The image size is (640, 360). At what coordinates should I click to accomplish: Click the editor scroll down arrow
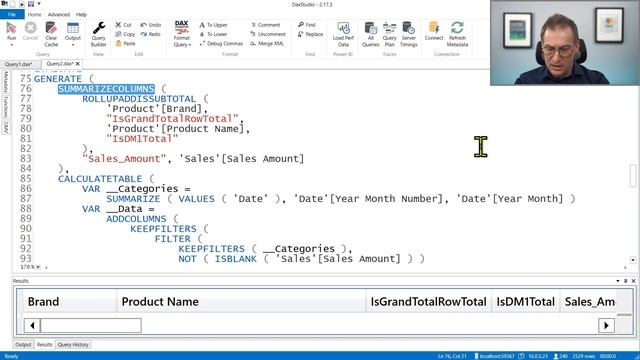[x=633, y=260]
